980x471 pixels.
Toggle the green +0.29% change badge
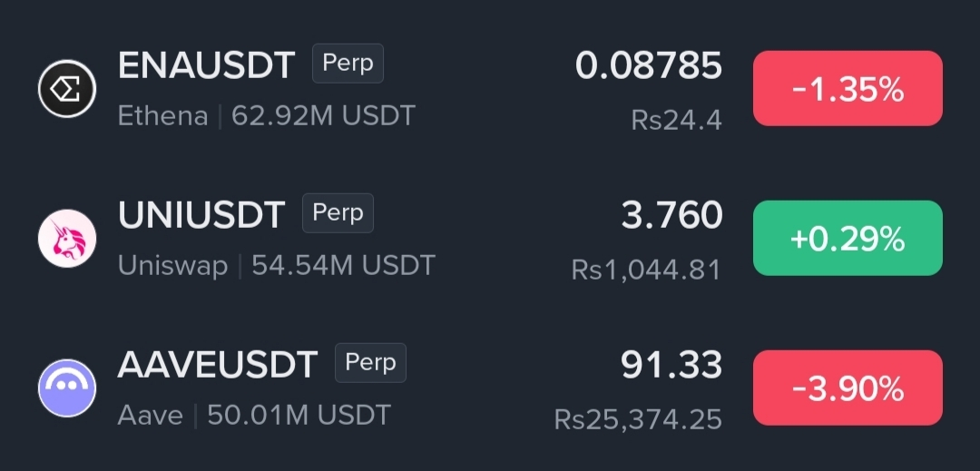click(x=848, y=238)
